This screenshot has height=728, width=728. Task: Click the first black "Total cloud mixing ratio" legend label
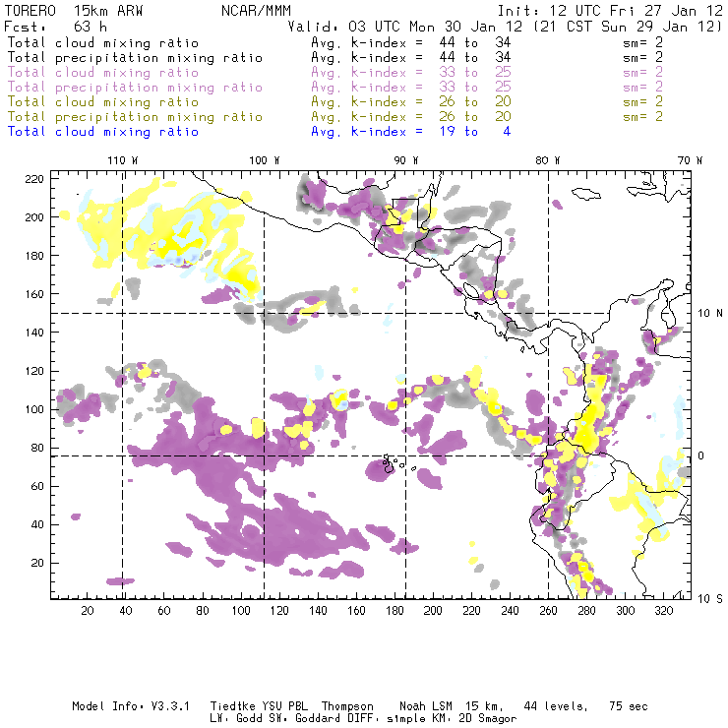103,43
